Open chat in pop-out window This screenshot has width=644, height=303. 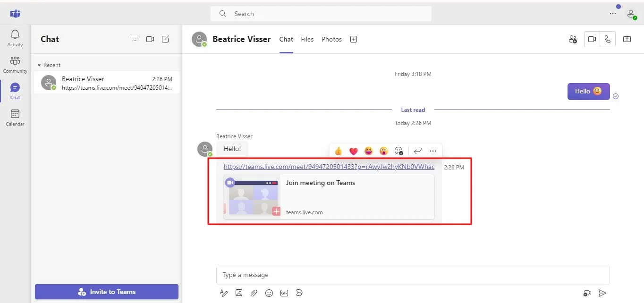[627, 39]
